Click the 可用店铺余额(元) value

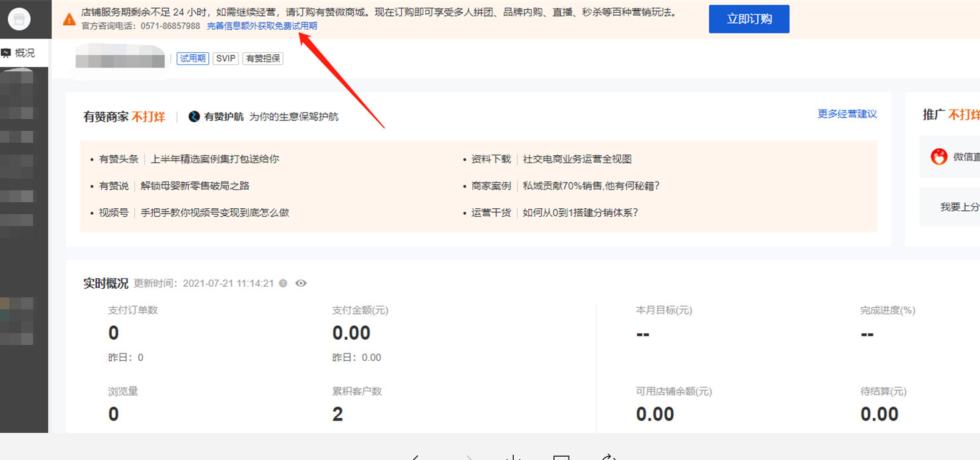(x=655, y=414)
